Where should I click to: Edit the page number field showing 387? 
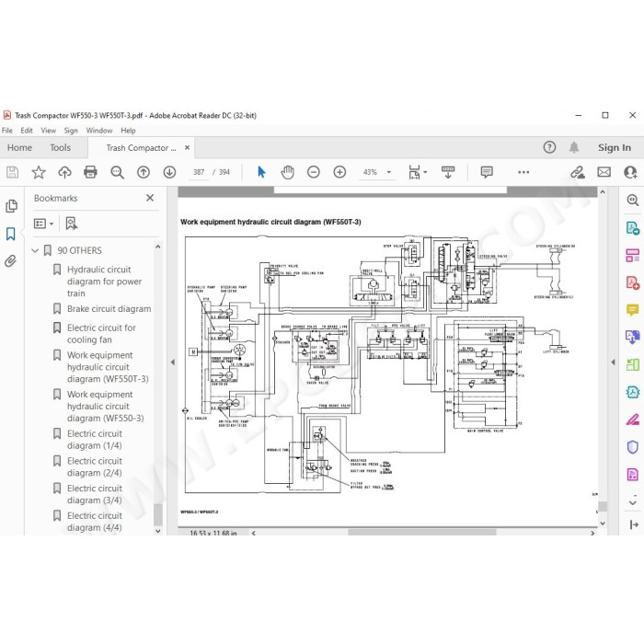tap(199, 172)
